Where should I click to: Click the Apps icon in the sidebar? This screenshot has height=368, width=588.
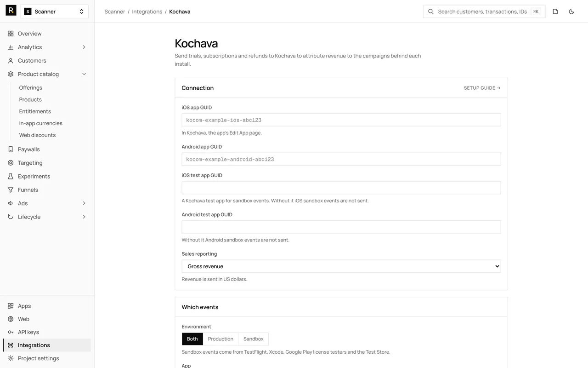(11, 306)
